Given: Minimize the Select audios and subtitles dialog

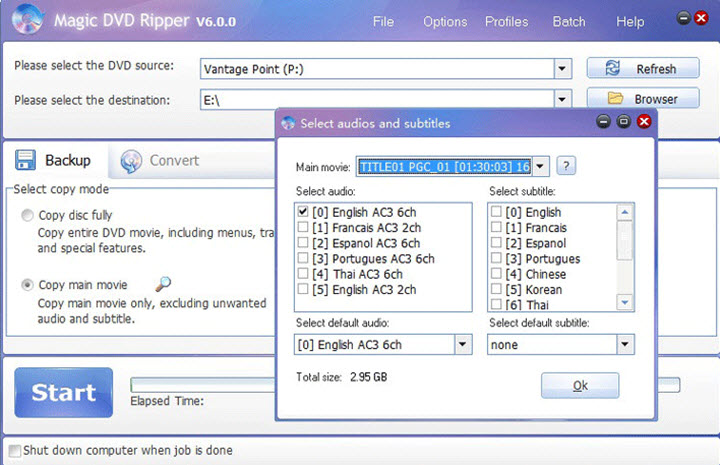Looking at the screenshot, I should (x=603, y=122).
